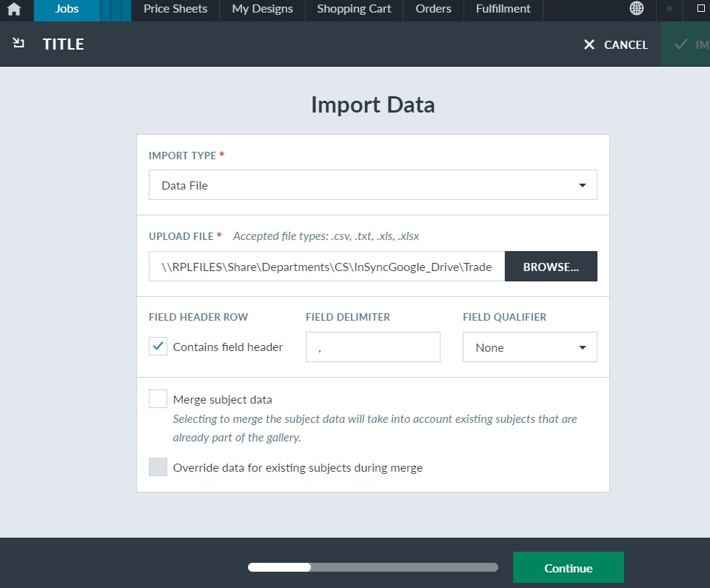Click the import progress bar at the bottom
Screen dimensions: 710x588
click(x=372, y=567)
